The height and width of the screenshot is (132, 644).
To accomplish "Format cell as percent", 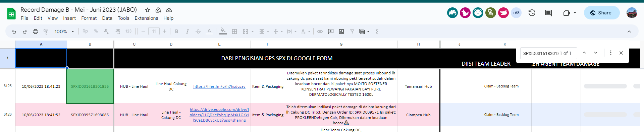I will tap(96, 31).
